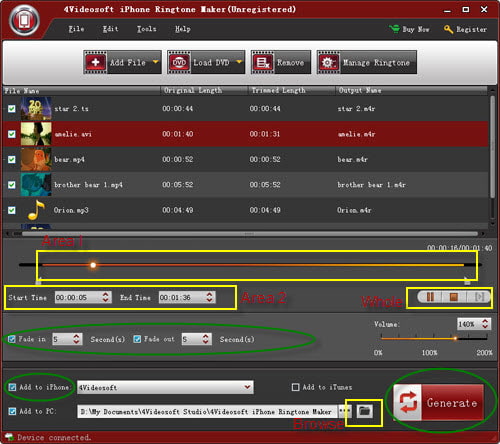Select the bear.mp4 thumbnail
The height and width of the screenshot is (444, 500).
click(36, 159)
